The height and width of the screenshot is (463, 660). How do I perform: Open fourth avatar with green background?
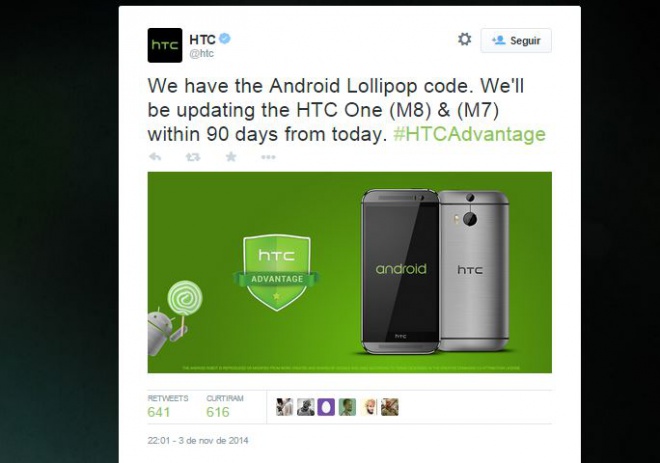click(347, 407)
